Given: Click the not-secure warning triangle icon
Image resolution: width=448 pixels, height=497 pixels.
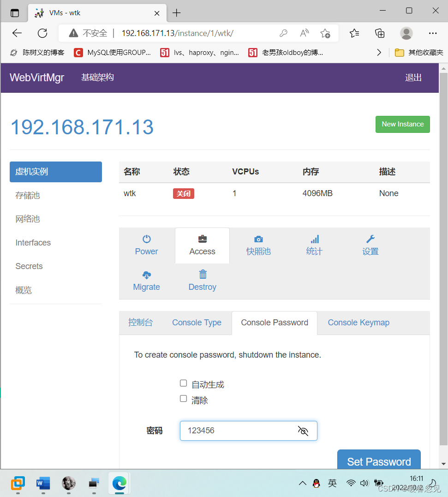Looking at the screenshot, I should click(73, 33).
